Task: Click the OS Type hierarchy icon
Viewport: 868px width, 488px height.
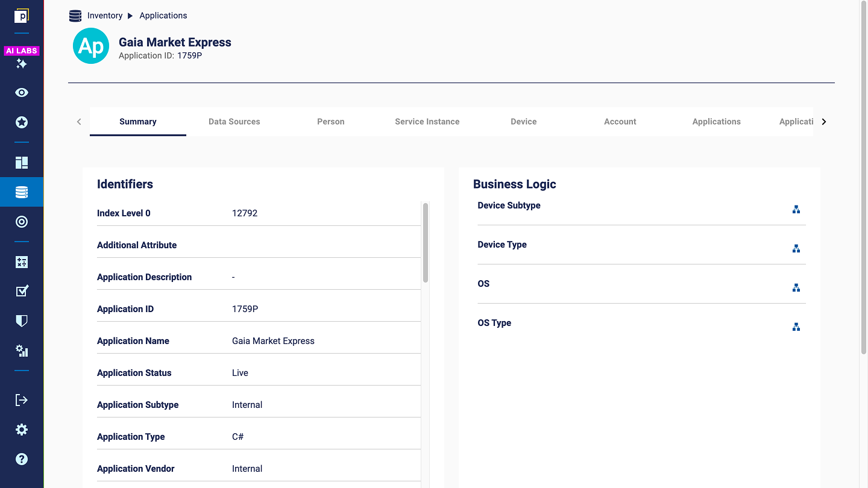Action: pos(796,327)
